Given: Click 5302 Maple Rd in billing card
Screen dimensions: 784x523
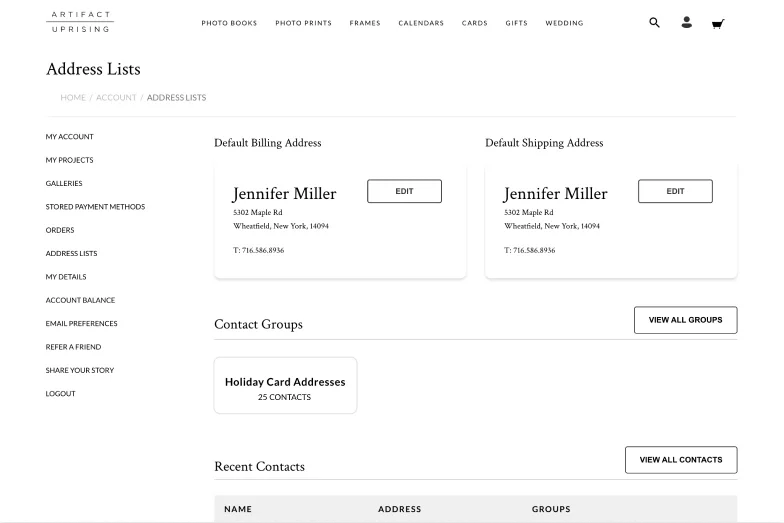Looking at the screenshot, I should pos(258,212).
